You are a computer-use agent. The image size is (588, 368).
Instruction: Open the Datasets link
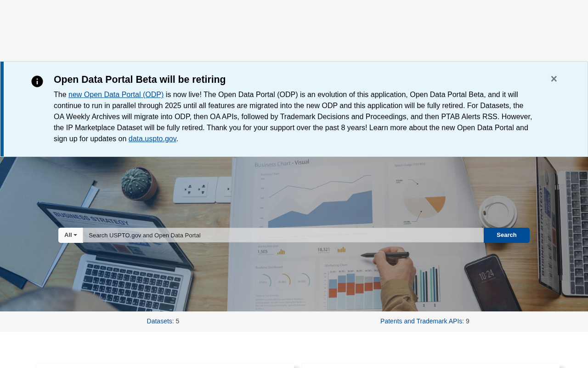point(159,321)
